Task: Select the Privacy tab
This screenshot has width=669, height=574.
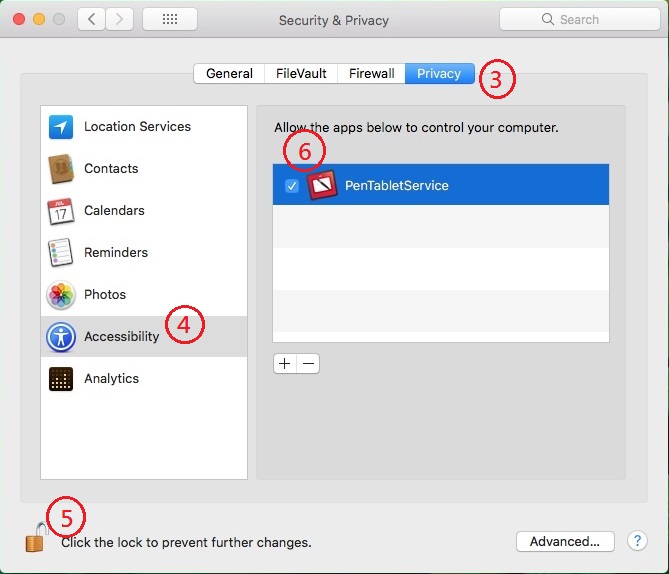Action: tap(439, 73)
